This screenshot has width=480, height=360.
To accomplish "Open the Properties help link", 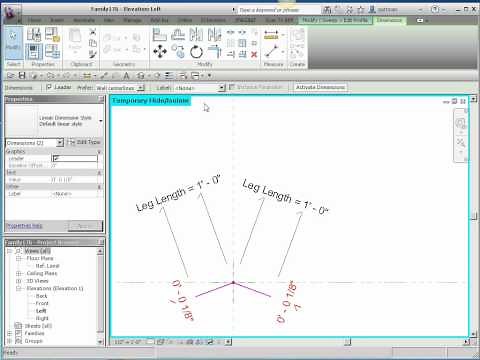I will pos(24,226).
